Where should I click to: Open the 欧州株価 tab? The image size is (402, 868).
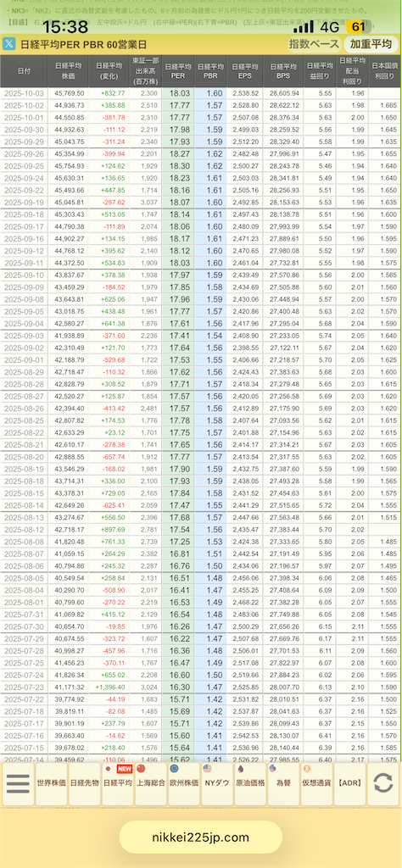point(184,784)
